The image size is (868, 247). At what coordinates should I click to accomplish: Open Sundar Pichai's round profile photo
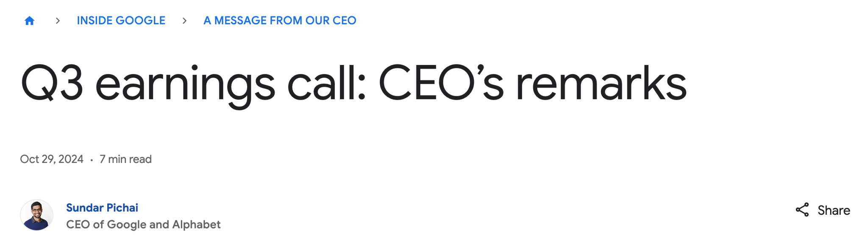pos(37,215)
